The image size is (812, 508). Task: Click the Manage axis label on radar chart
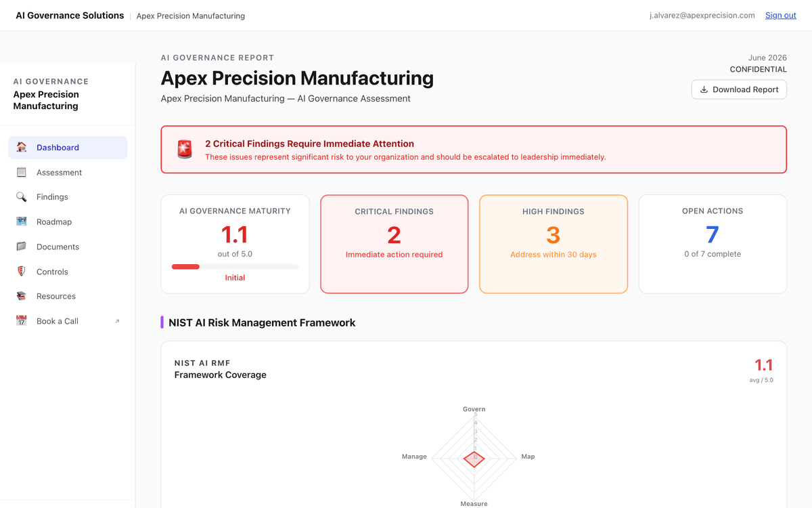(x=414, y=457)
